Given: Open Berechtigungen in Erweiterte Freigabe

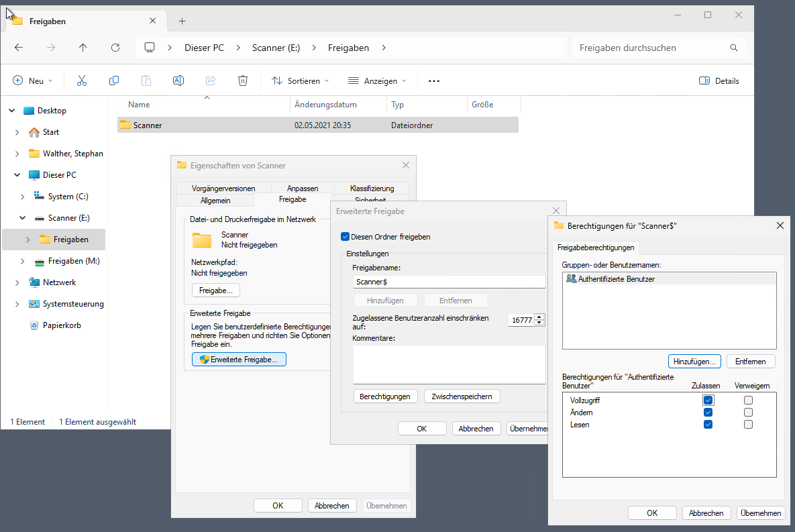Looking at the screenshot, I should (385, 396).
